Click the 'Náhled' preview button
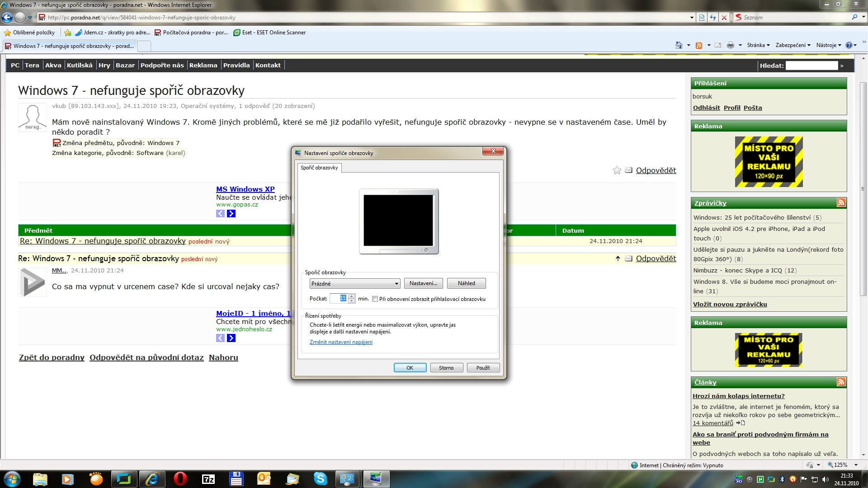 pyautogui.click(x=466, y=283)
